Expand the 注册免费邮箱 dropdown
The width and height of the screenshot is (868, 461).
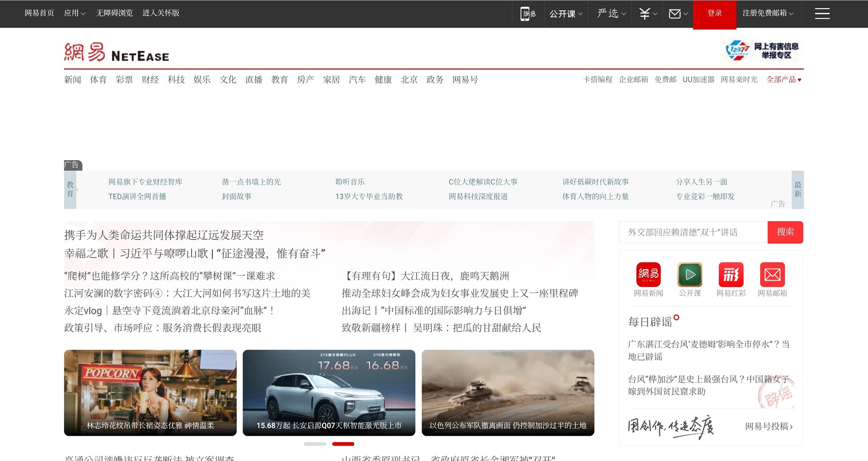768,13
